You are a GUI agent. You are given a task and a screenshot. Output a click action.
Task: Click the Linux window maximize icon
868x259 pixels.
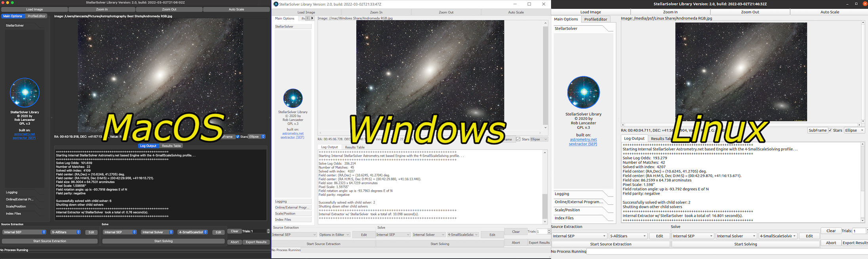click(x=856, y=4)
